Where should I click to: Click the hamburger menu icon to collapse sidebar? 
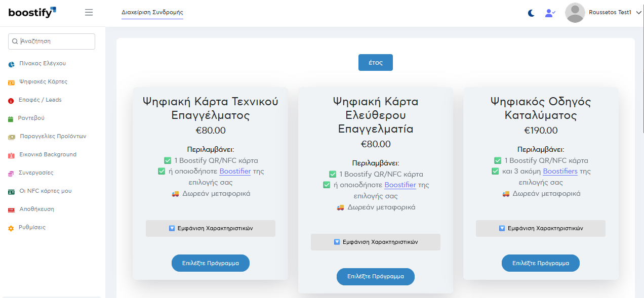coord(89,13)
